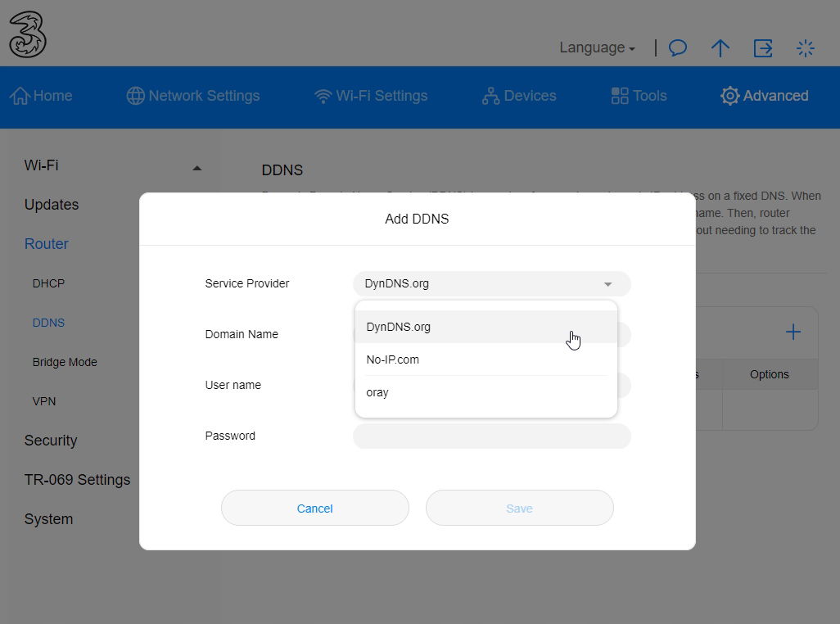Image resolution: width=840 pixels, height=624 pixels.
Task: Select System in the sidebar
Action: pos(48,519)
